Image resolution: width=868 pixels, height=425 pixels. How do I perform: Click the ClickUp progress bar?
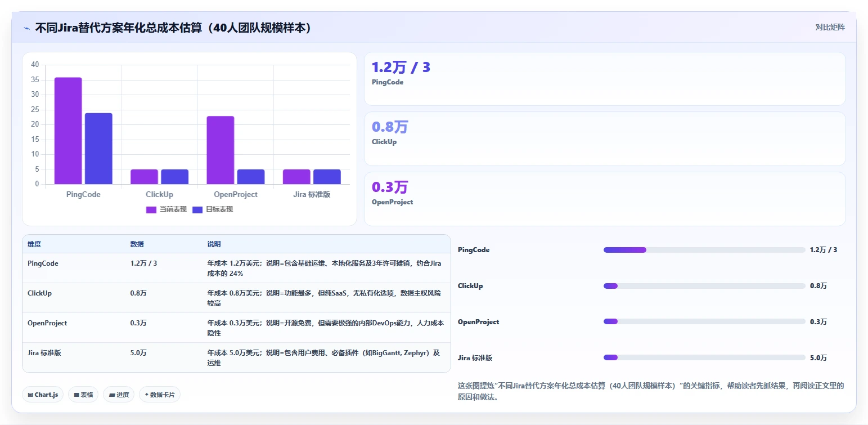click(704, 286)
